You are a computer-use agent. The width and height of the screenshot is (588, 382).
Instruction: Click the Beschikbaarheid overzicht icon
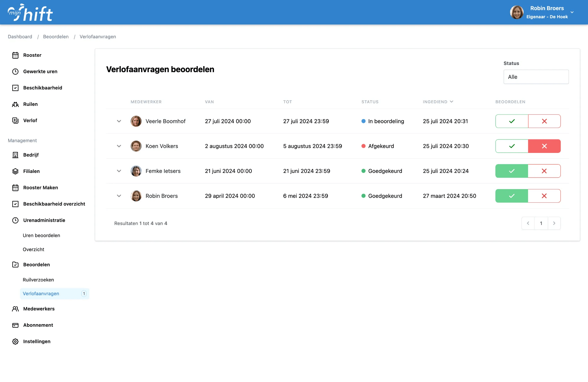pyautogui.click(x=15, y=204)
